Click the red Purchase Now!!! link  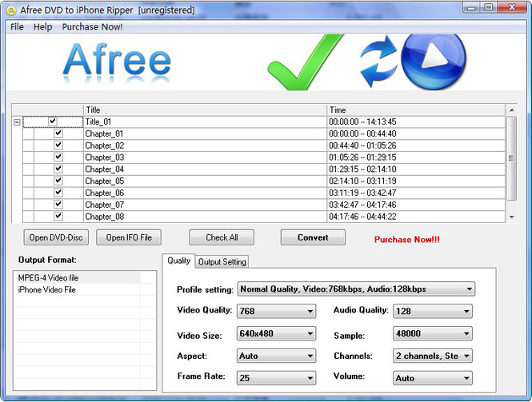point(407,239)
